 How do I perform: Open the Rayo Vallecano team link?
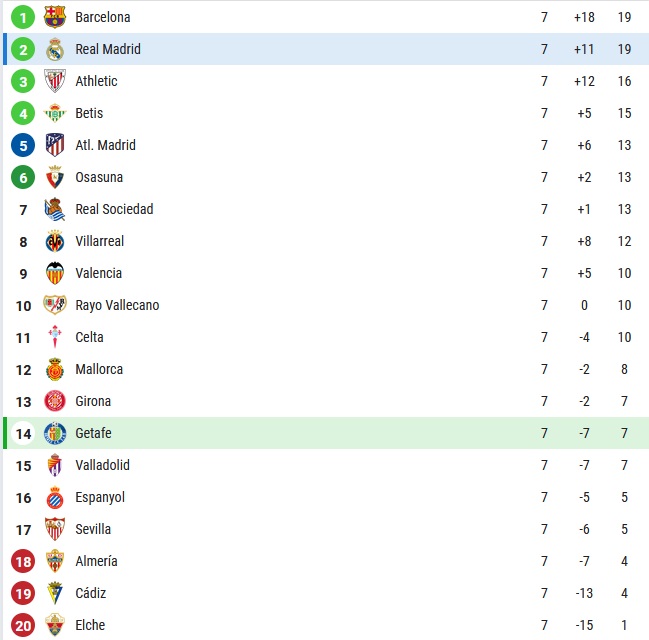coord(117,305)
